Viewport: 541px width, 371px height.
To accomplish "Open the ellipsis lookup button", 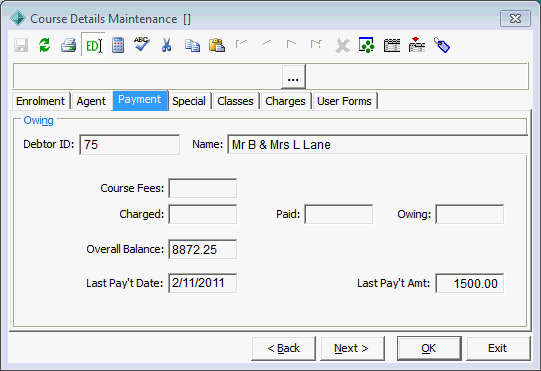I will 293,76.
